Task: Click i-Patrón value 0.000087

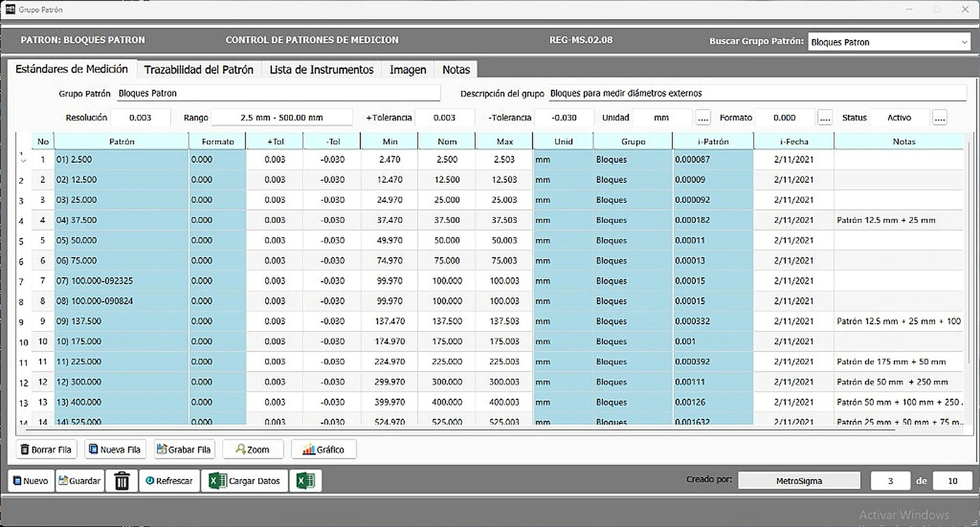Action: (713, 159)
